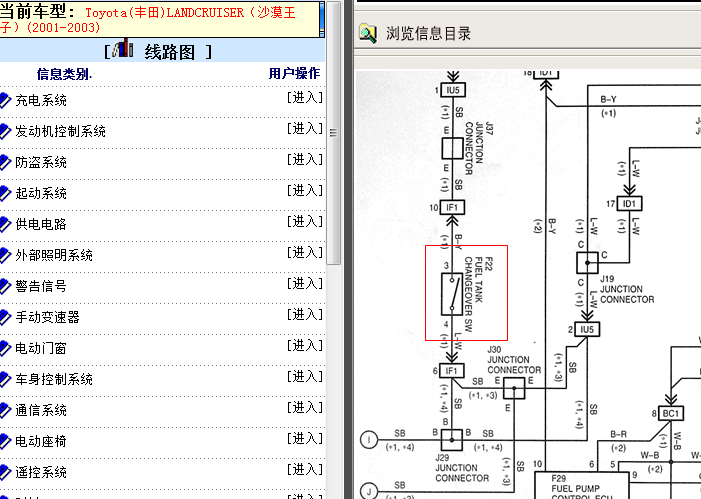The width and height of the screenshot is (701, 499).
Task: Open 供电电路 using [进入]
Action: [304, 221]
